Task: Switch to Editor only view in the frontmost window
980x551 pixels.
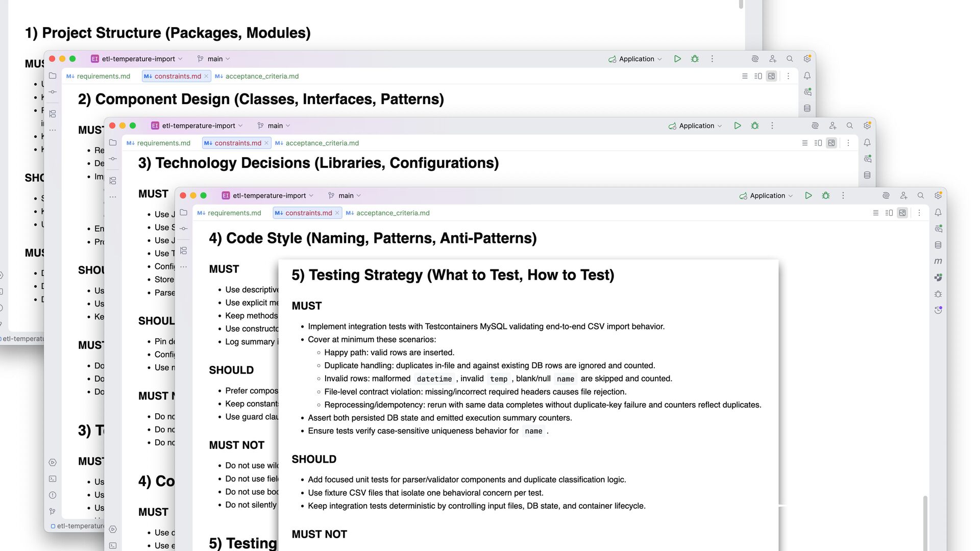Action: tap(876, 213)
